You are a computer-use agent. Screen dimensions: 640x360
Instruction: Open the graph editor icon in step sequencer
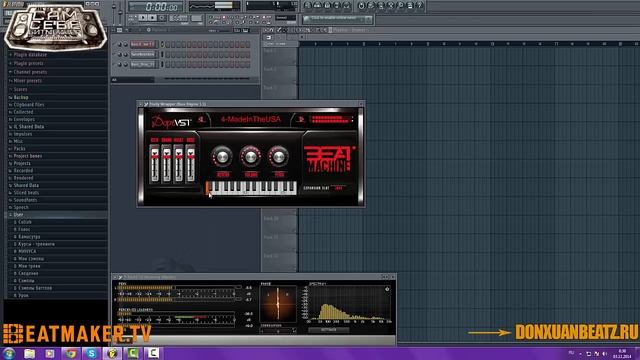pos(237,30)
